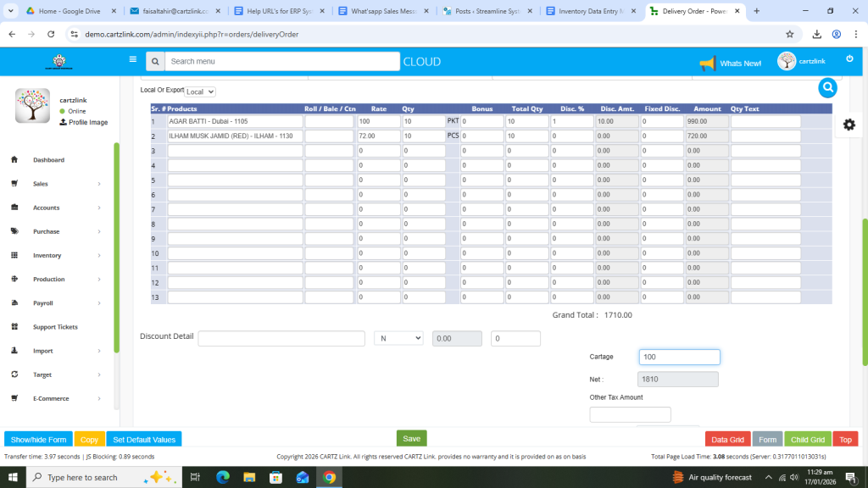Click the Profile Image link
The width and height of the screenshot is (868, 488).
click(x=87, y=122)
